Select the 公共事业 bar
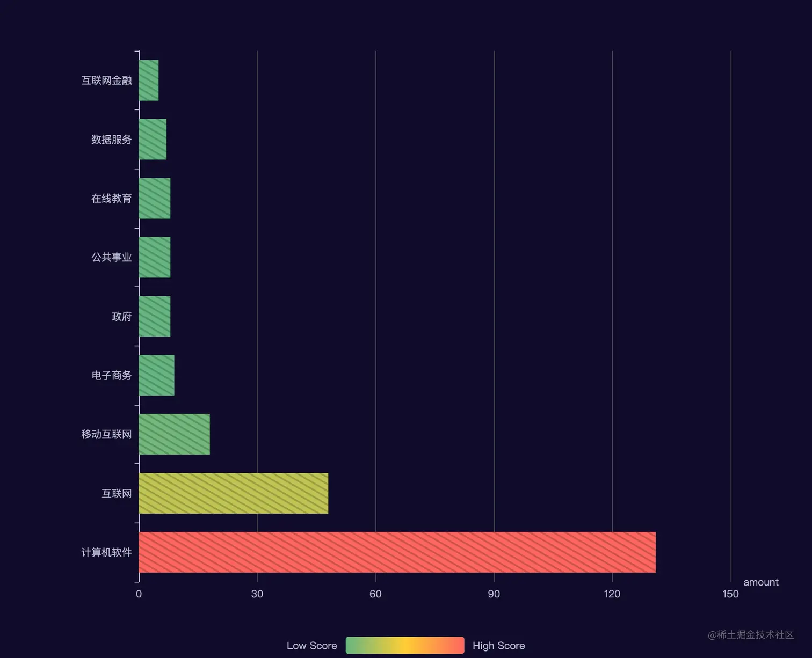Image resolution: width=812 pixels, height=658 pixels. tap(155, 257)
